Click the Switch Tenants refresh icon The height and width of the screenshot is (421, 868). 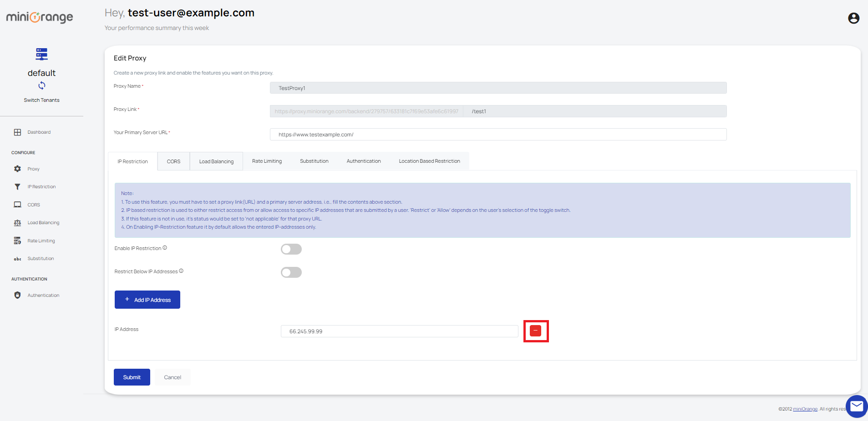coord(41,85)
